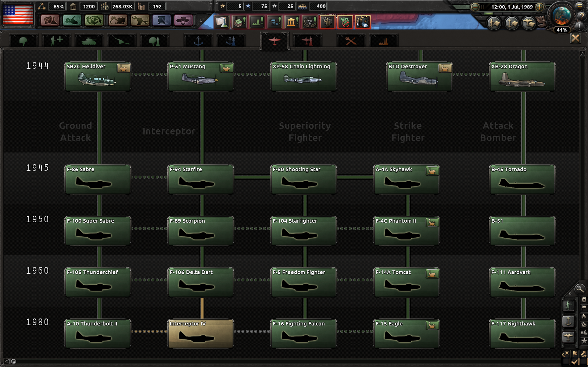588x367 pixels.
Task: Open the Trade screen button
Action: coord(94,20)
